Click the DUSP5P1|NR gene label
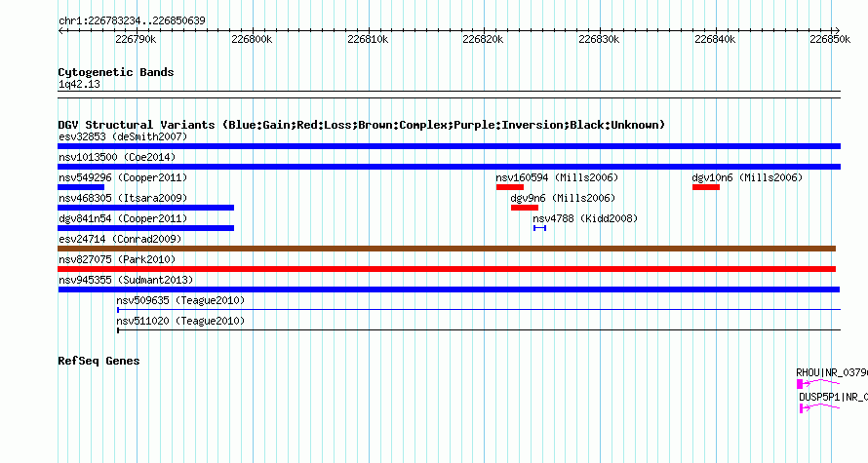This screenshot has height=463, width=868. [x=833, y=397]
